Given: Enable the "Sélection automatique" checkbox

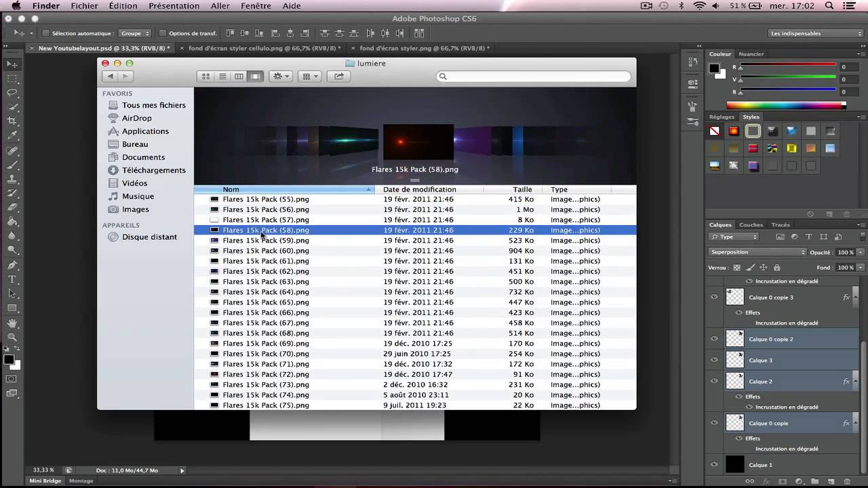Looking at the screenshot, I should [45, 32].
